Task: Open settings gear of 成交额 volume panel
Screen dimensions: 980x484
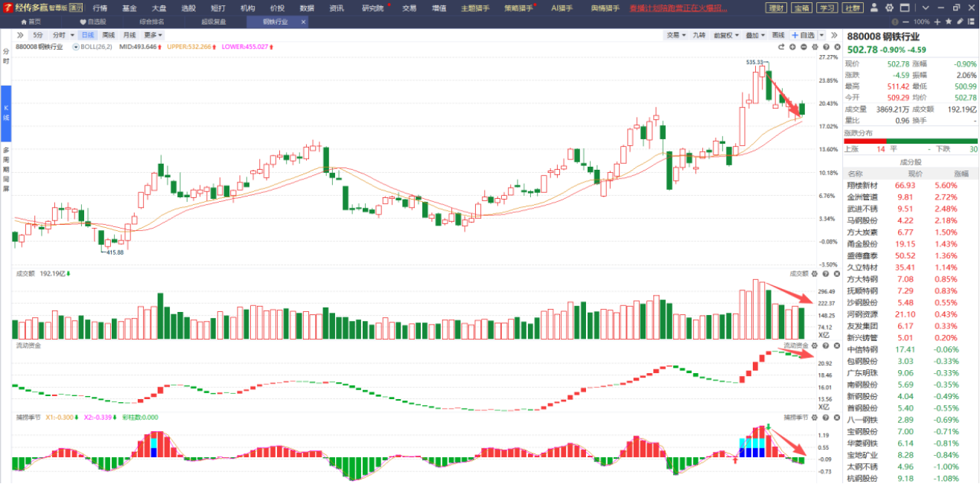Action: pyautogui.click(x=814, y=274)
